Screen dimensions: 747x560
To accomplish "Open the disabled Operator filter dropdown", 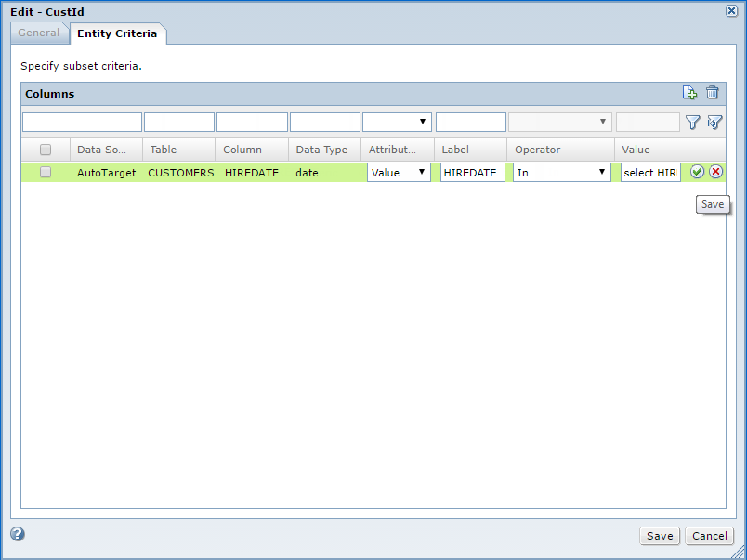I will pos(559,122).
